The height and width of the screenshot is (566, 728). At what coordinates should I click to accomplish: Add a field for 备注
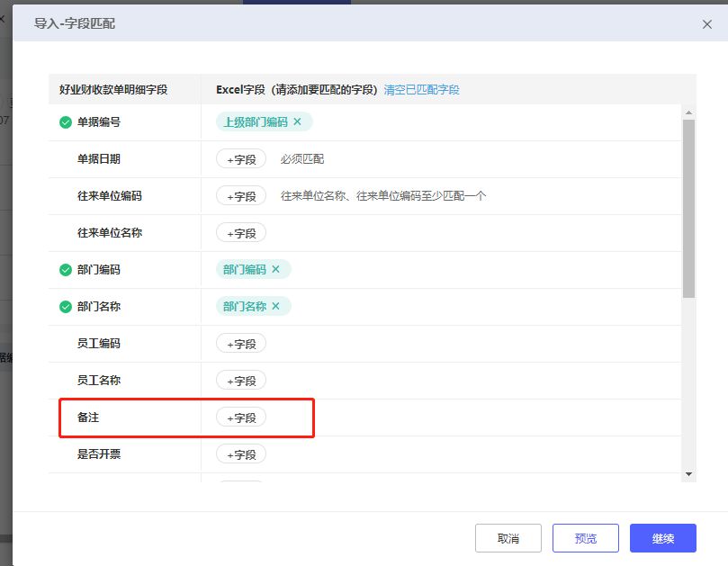click(241, 418)
